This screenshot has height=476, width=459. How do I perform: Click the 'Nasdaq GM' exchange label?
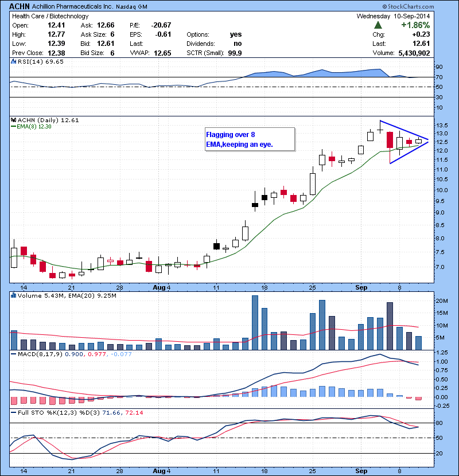(x=131, y=7)
